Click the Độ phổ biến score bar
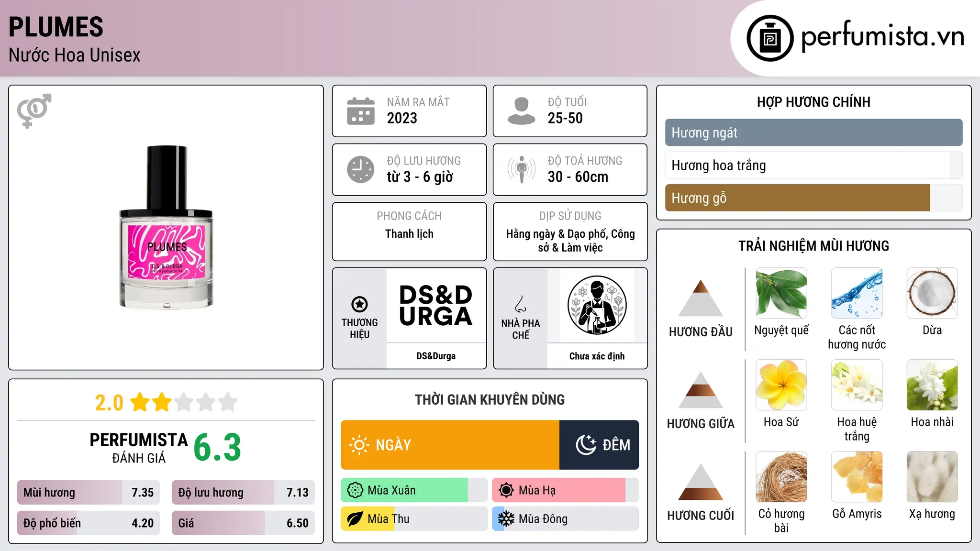 [89, 523]
